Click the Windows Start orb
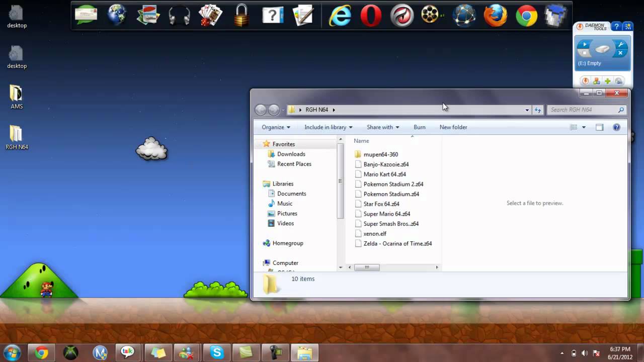This screenshot has height=362, width=644. [12, 352]
